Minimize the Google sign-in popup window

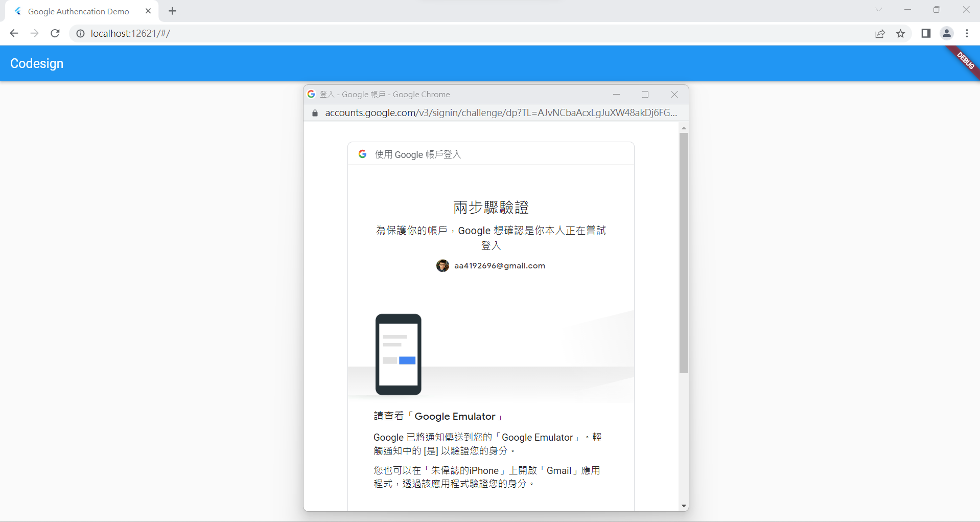click(616, 94)
